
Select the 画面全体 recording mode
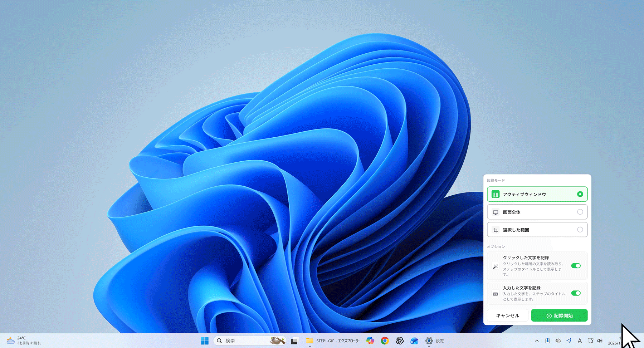click(537, 212)
